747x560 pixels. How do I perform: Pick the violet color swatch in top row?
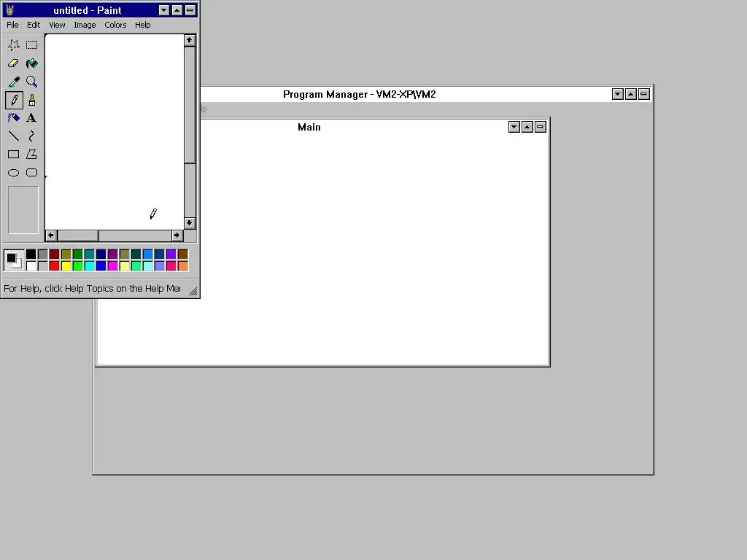171,254
